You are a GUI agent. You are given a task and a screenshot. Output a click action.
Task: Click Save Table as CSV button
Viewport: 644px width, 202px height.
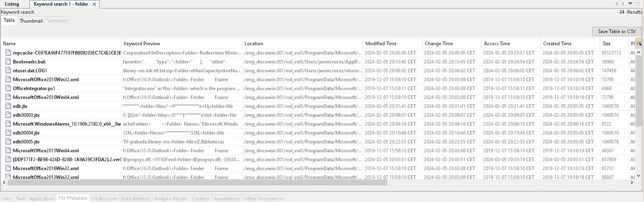click(x=617, y=31)
